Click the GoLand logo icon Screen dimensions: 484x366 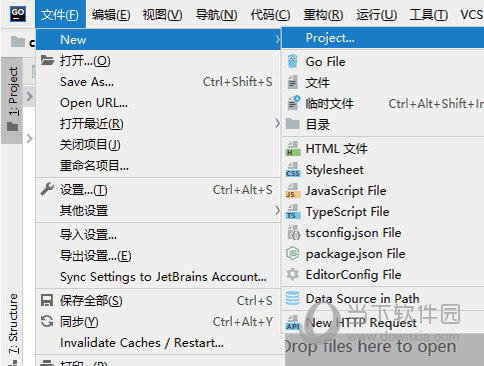pyautogui.click(x=18, y=14)
